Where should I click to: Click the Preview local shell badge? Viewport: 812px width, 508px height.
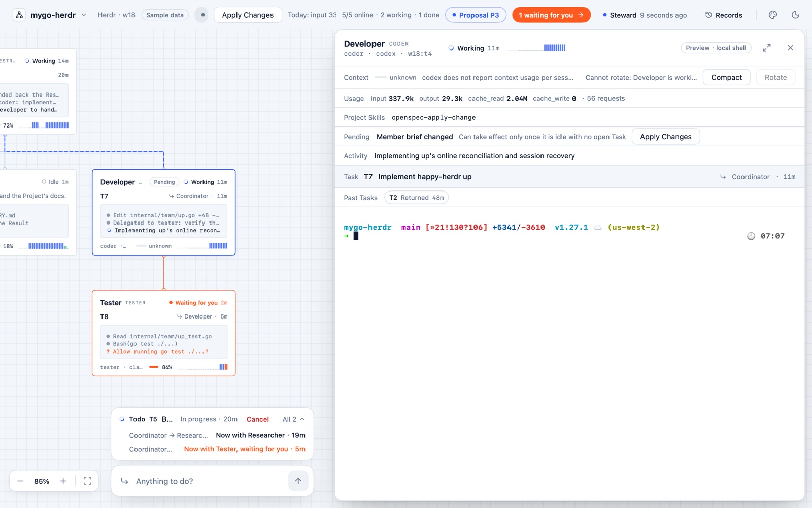tap(716, 48)
